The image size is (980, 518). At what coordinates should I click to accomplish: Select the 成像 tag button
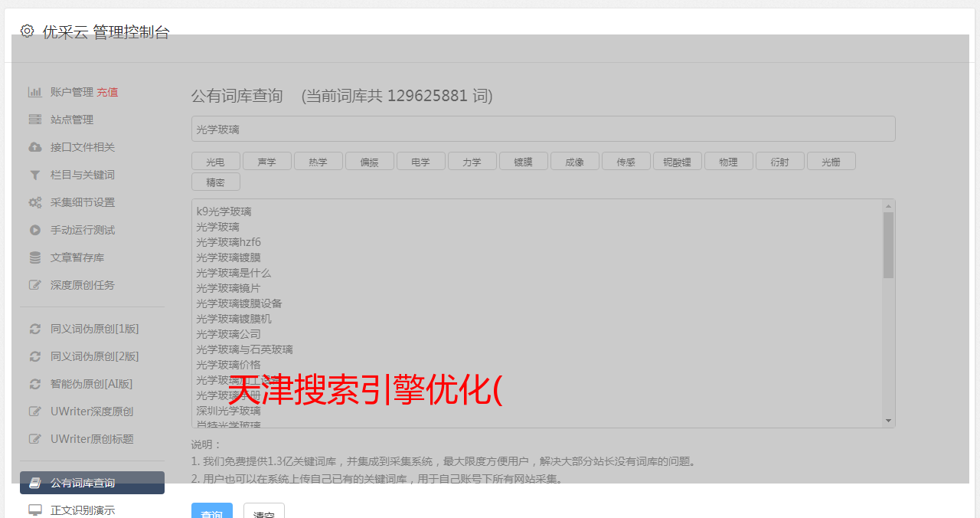pos(575,161)
